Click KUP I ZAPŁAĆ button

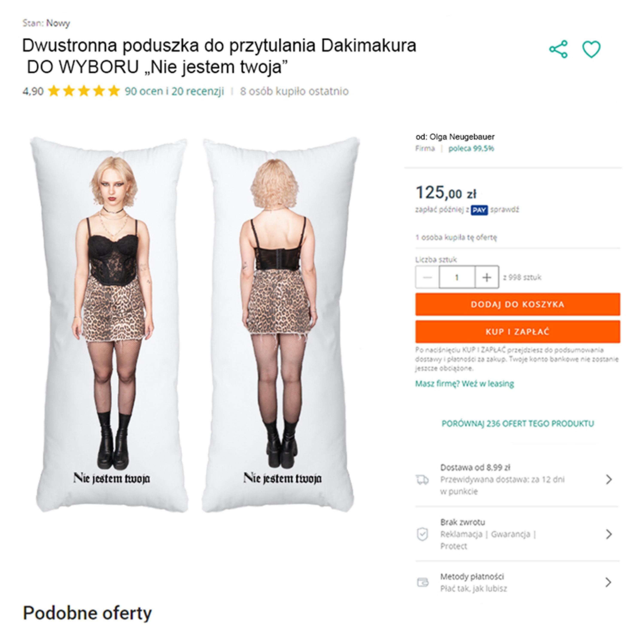tap(518, 332)
